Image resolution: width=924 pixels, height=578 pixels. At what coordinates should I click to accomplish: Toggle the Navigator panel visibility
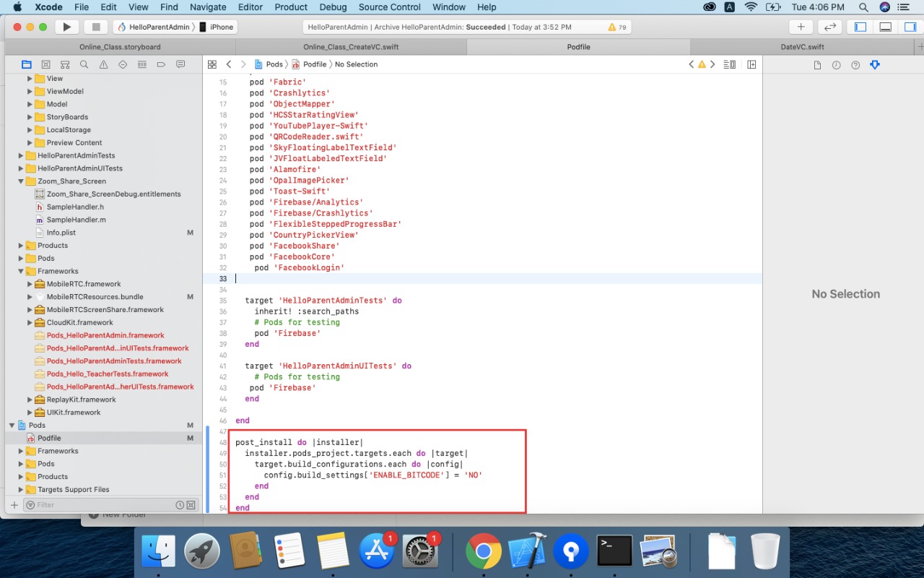pos(860,27)
